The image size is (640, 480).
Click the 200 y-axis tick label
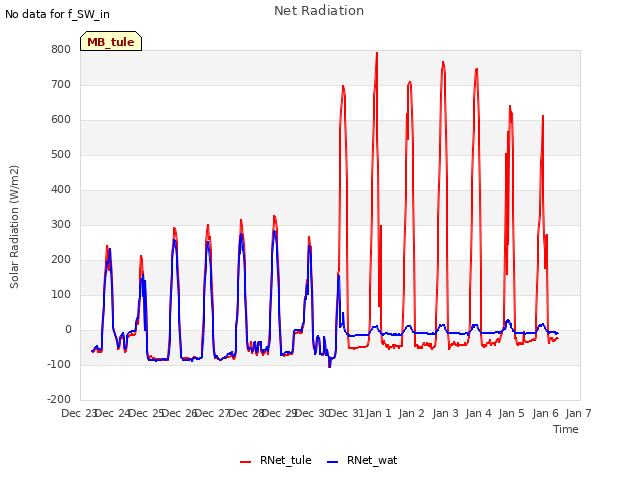[61, 260]
